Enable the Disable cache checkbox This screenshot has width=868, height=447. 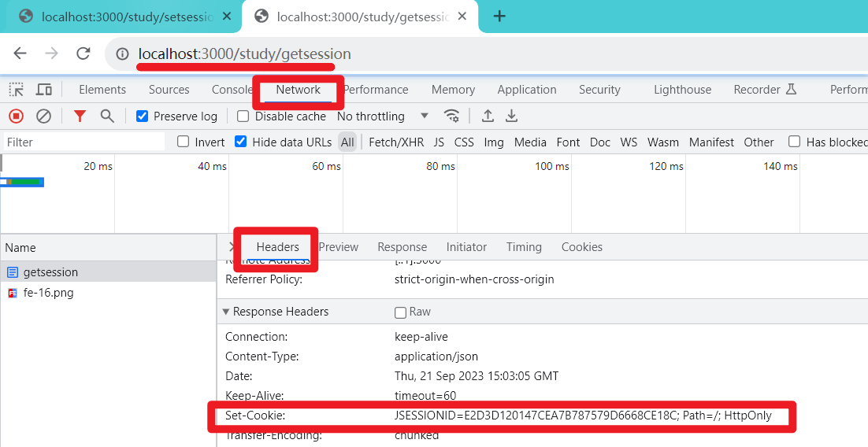pos(243,116)
